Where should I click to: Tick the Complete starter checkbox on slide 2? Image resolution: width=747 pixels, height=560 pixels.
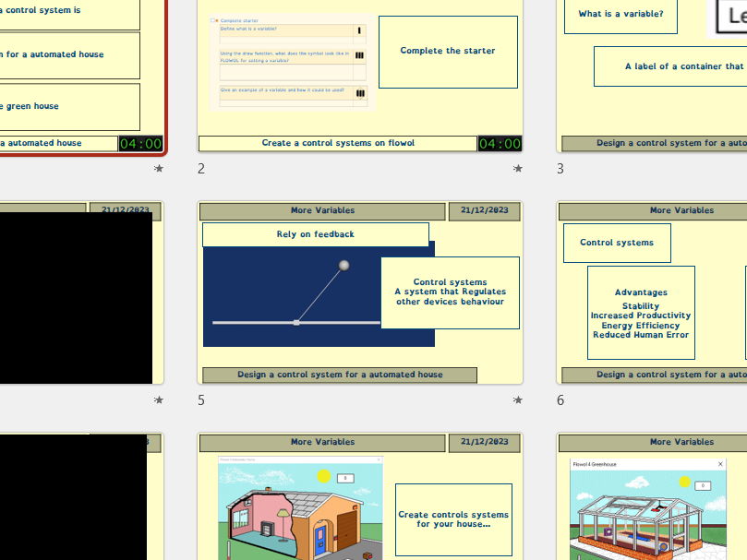[x=212, y=19]
